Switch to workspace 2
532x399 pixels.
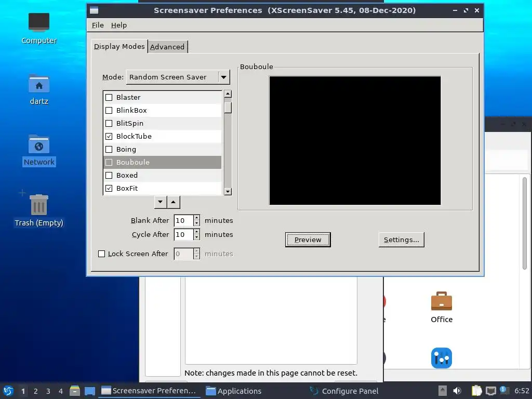click(36, 391)
